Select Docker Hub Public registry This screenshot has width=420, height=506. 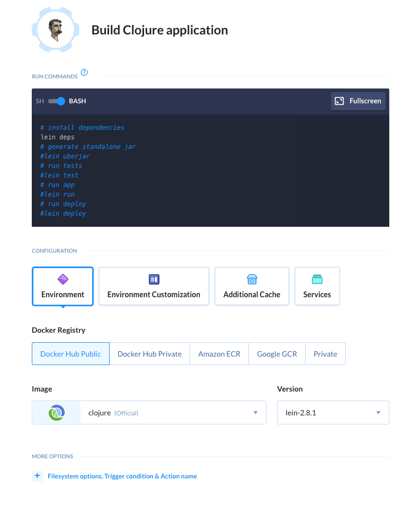(70, 354)
